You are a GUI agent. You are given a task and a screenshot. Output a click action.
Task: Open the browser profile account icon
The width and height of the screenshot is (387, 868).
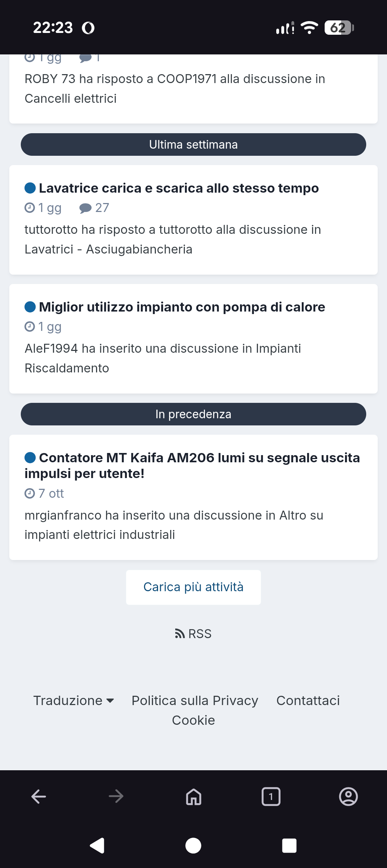point(348,797)
